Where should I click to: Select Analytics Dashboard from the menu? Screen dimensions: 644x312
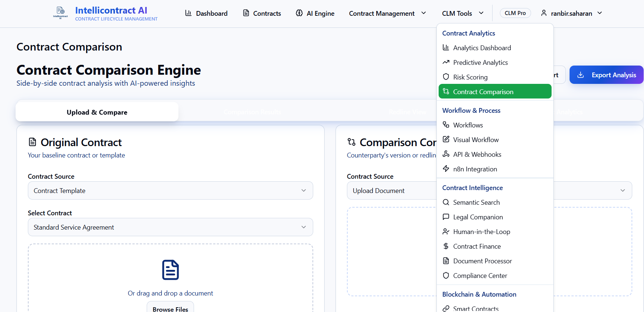pyautogui.click(x=495, y=48)
